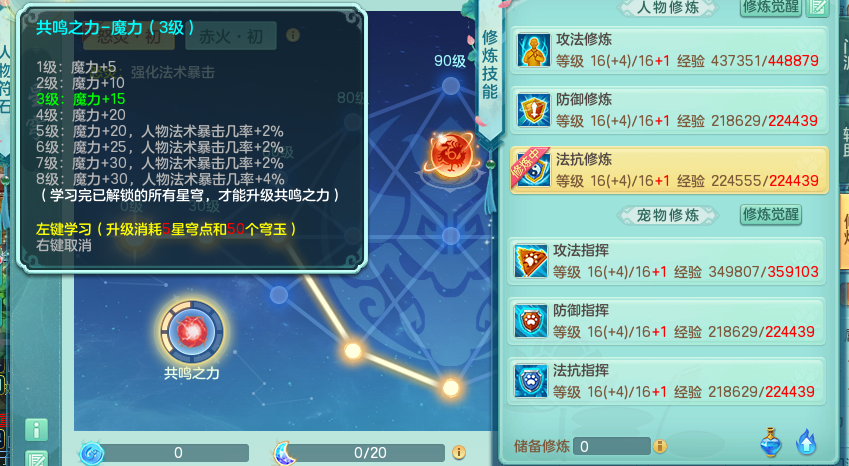This screenshot has width=849, height=466.
Task: Click the 法抗指挥 paw icon
Action: click(x=530, y=381)
